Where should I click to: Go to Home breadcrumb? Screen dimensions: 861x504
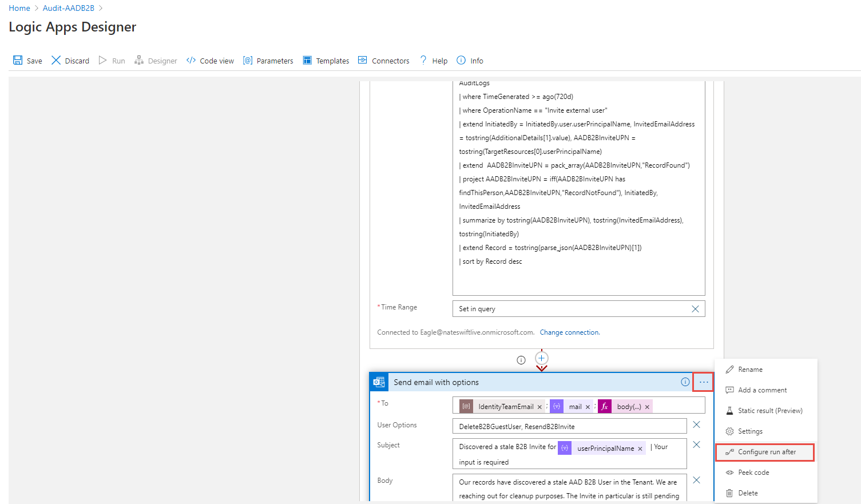pyautogui.click(x=19, y=8)
